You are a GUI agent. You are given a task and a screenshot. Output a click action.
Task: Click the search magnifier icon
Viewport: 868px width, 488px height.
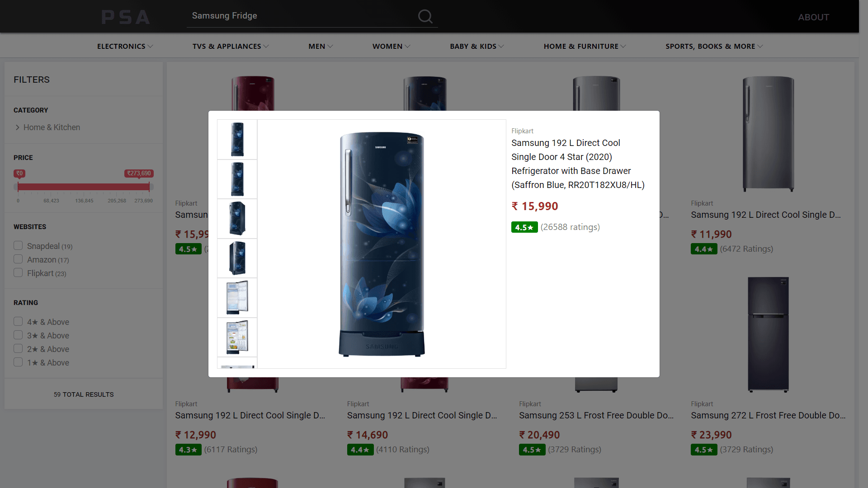point(425,17)
